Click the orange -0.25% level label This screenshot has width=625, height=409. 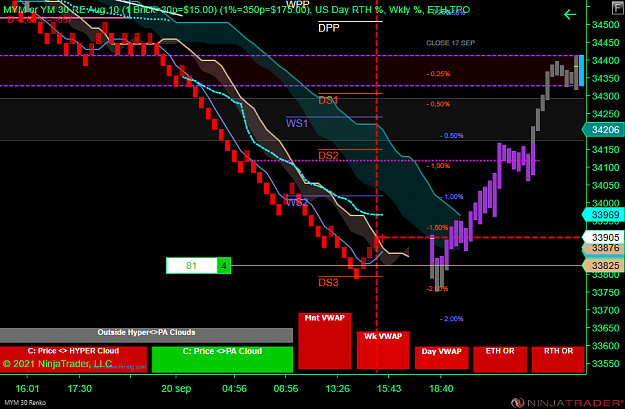point(438,74)
